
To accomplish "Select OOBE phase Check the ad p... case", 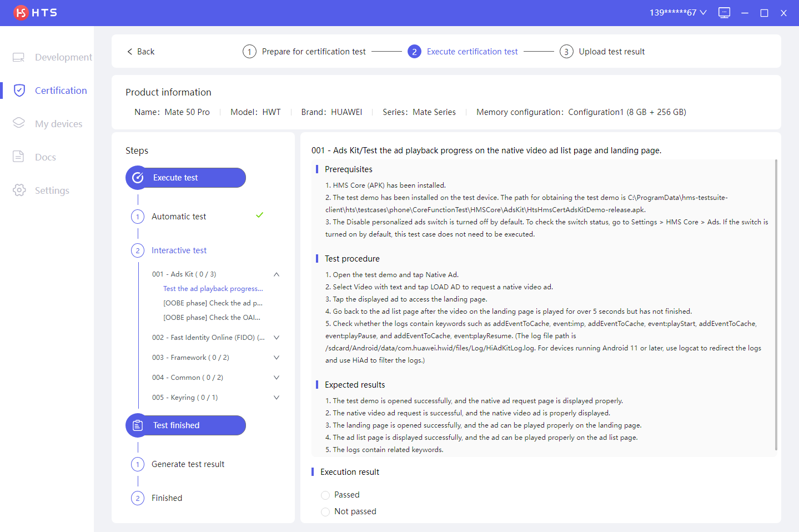I will tap(213, 303).
